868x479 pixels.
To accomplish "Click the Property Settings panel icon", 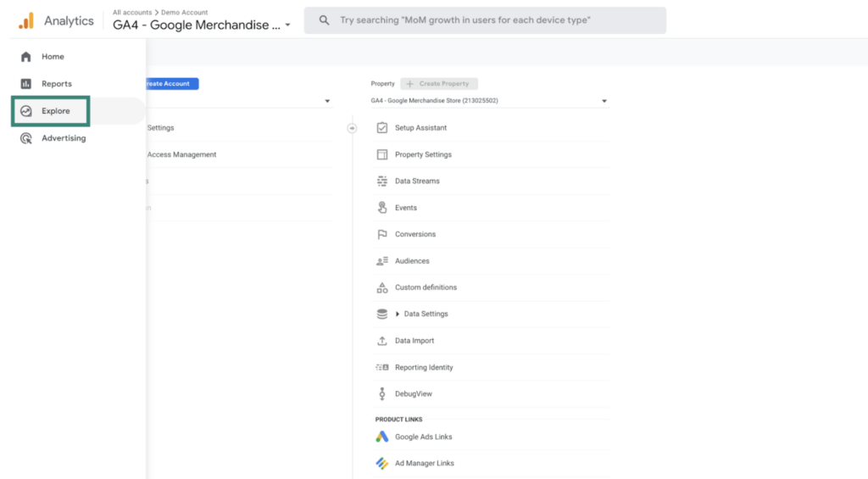I will 382,154.
